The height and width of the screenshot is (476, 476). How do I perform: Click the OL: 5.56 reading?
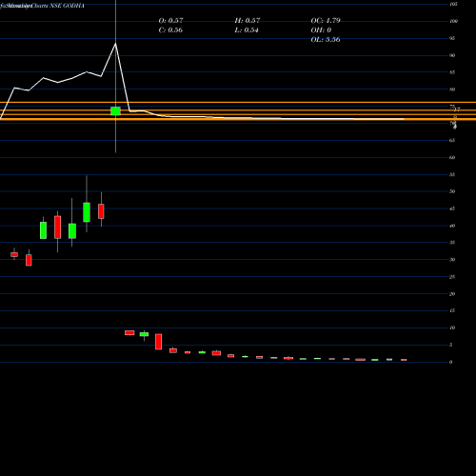point(326,40)
